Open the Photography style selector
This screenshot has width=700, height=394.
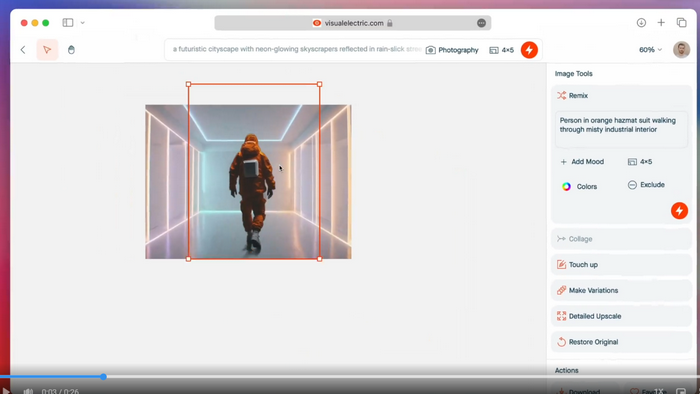(x=452, y=50)
